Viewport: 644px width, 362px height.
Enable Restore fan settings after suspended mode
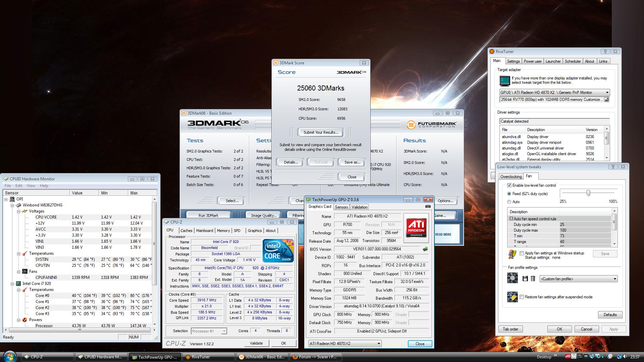click(x=522, y=297)
